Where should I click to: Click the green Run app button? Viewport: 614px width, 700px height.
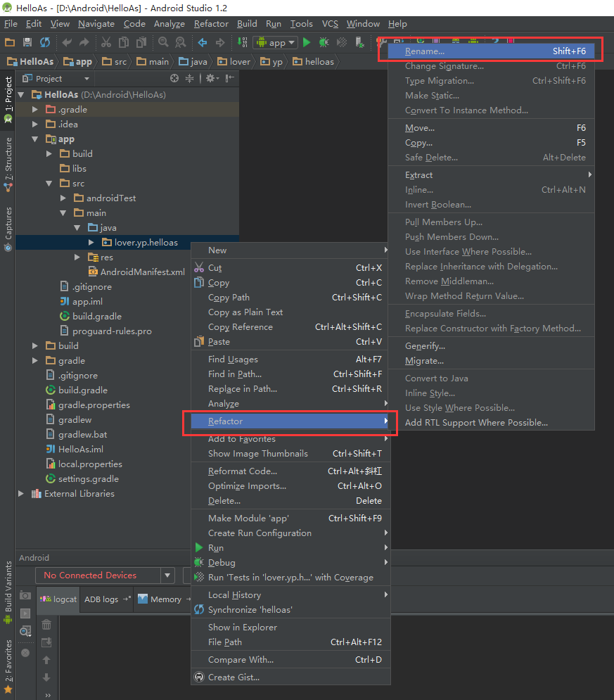[307, 42]
